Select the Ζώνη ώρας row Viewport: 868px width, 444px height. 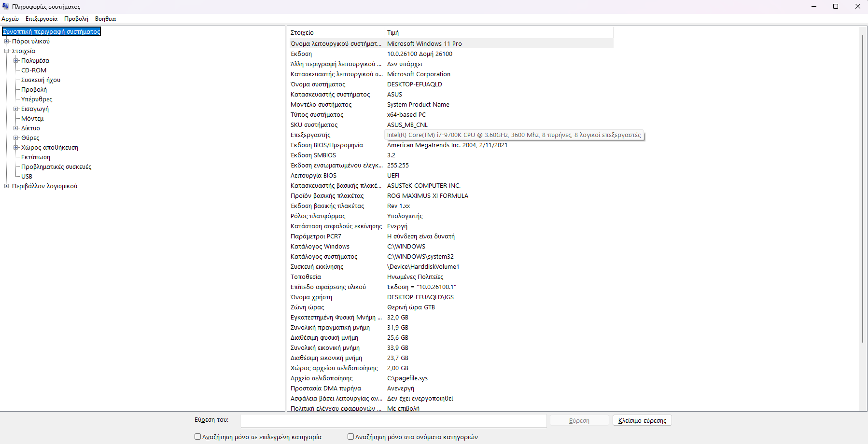coord(450,307)
